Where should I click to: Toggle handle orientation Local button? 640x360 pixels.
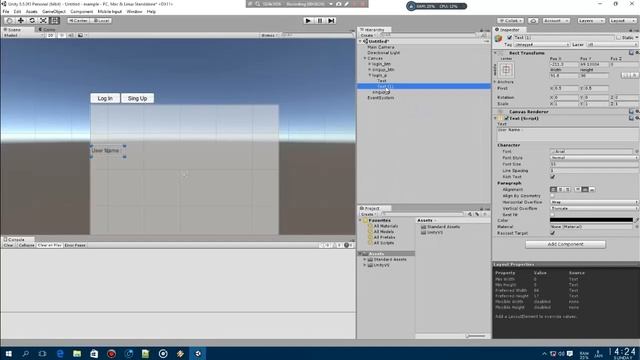coord(101,20)
